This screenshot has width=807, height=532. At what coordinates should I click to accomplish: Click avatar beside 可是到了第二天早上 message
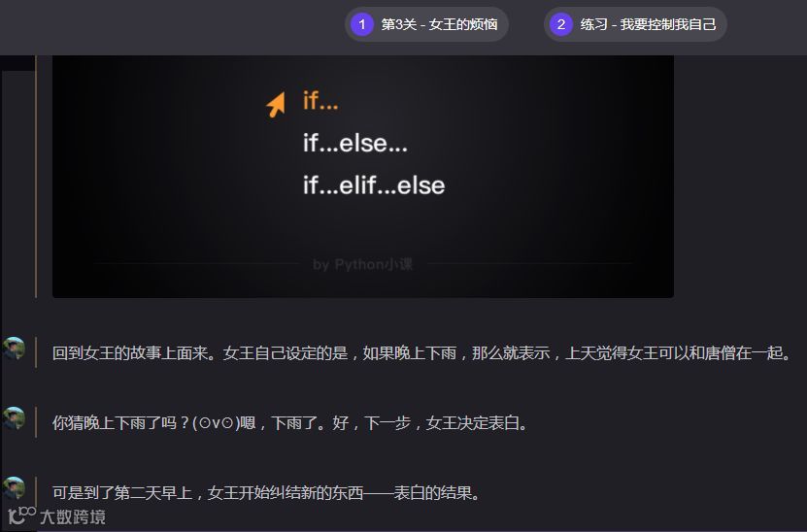click(14, 487)
